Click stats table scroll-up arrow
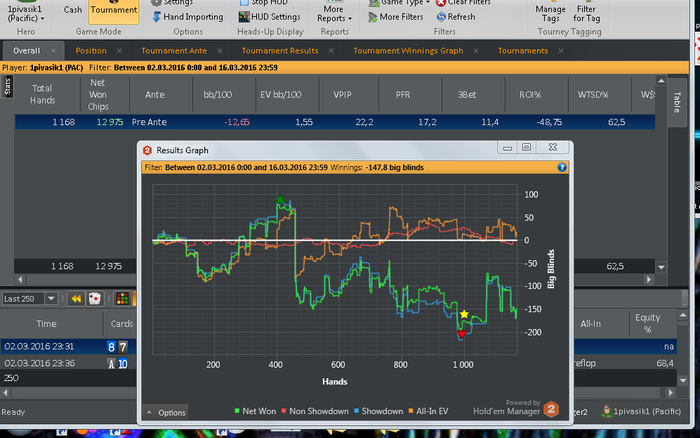The width and height of the screenshot is (700, 438). click(x=661, y=81)
